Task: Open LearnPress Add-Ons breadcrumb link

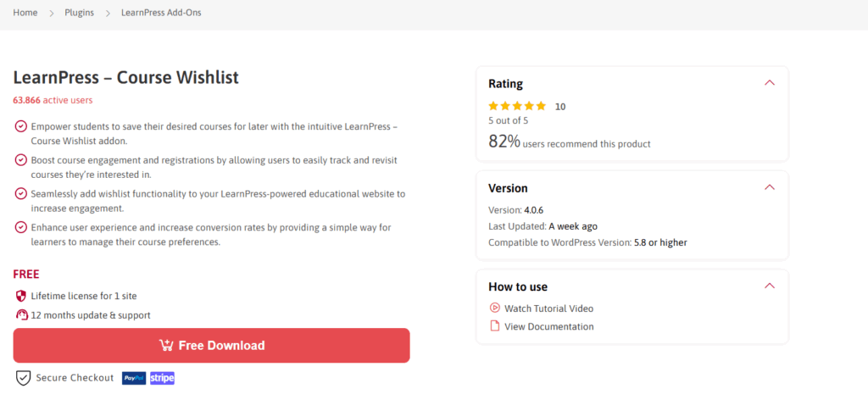Action: pos(161,13)
